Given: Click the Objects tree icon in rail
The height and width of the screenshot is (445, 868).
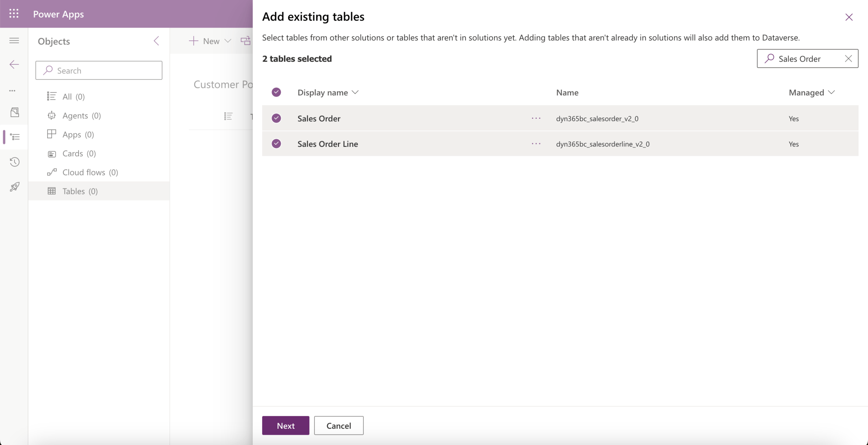Looking at the screenshot, I should coord(15,137).
